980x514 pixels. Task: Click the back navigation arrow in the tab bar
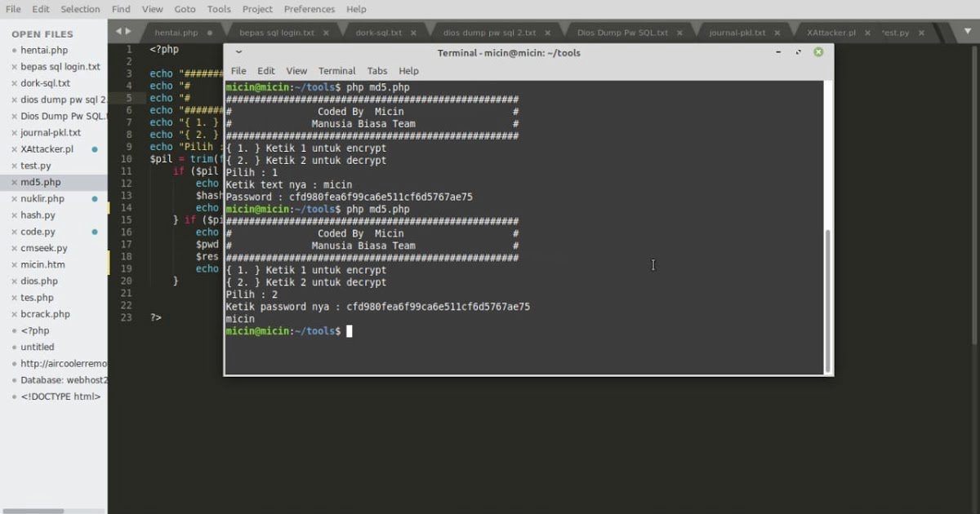coord(121,29)
